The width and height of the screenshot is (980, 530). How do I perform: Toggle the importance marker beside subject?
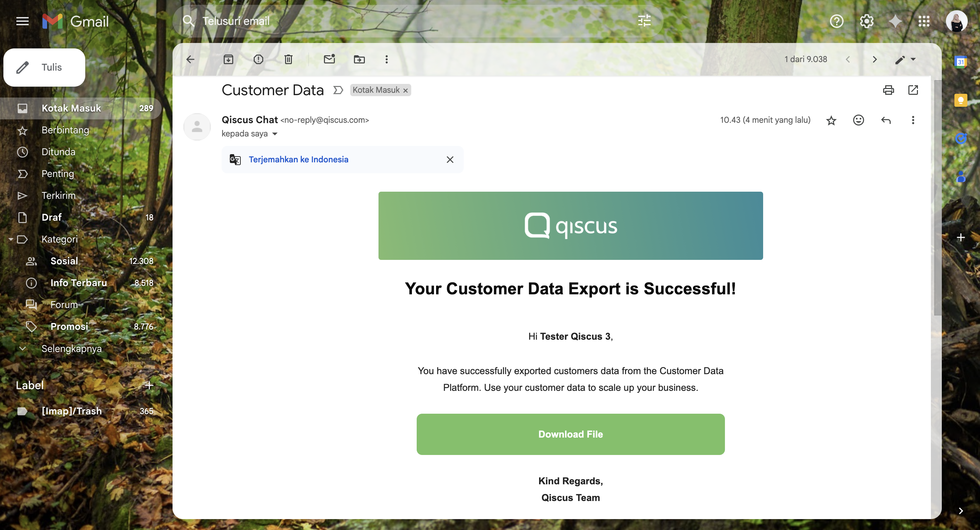tap(338, 90)
